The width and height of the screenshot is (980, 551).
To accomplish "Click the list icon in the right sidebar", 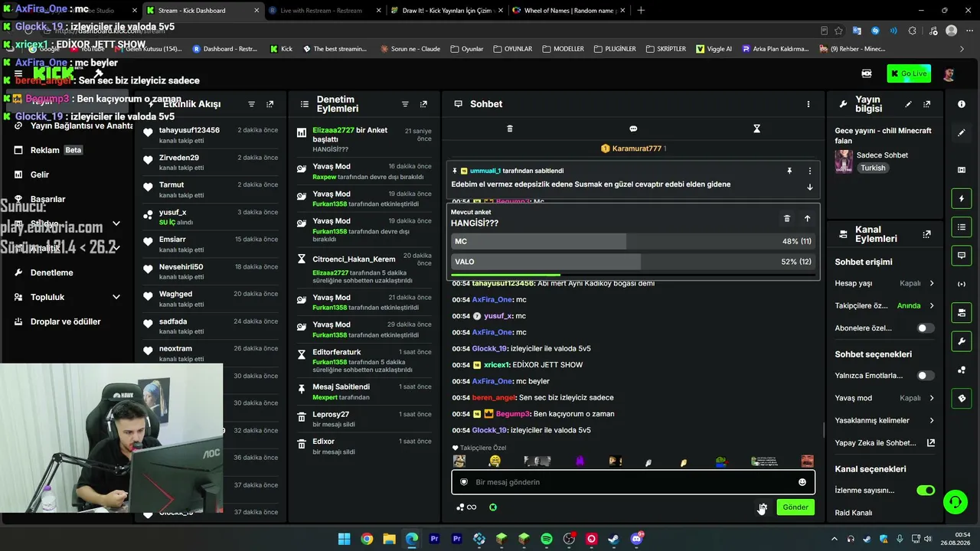I will pos(962,227).
